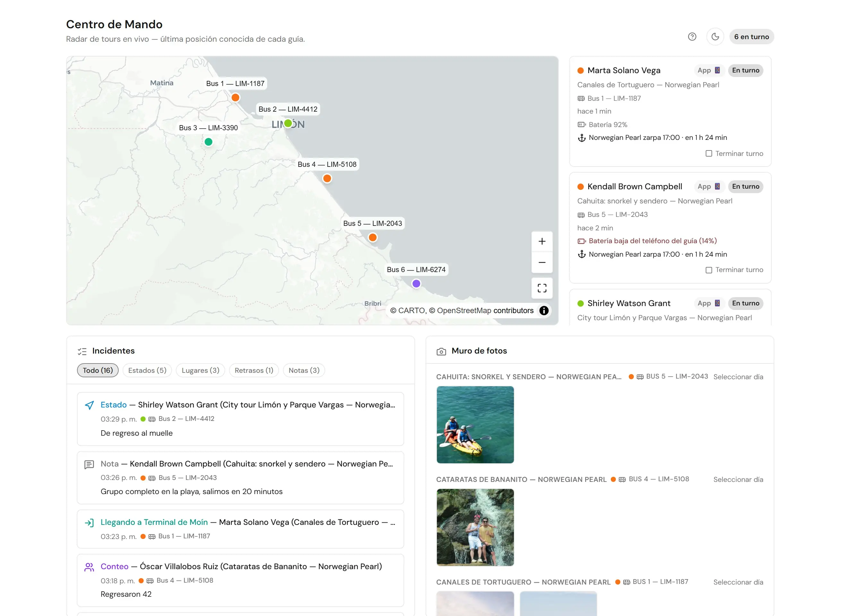The width and height of the screenshot is (843, 616).
Task: Open the kayak photo thumbnail
Action: click(x=475, y=424)
